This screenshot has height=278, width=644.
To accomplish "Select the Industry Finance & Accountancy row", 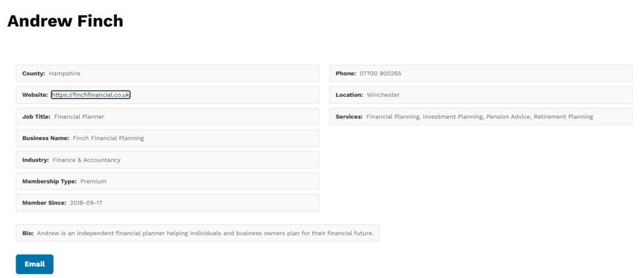I will point(167,160).
